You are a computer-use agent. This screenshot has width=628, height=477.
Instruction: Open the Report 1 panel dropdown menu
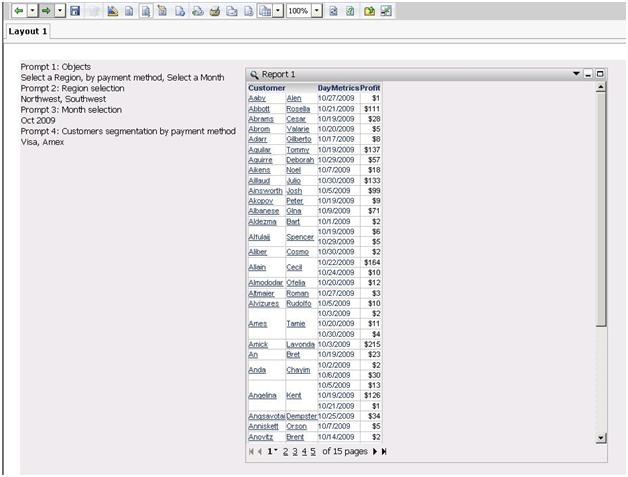pyautogui.click(x=576, y=74)
